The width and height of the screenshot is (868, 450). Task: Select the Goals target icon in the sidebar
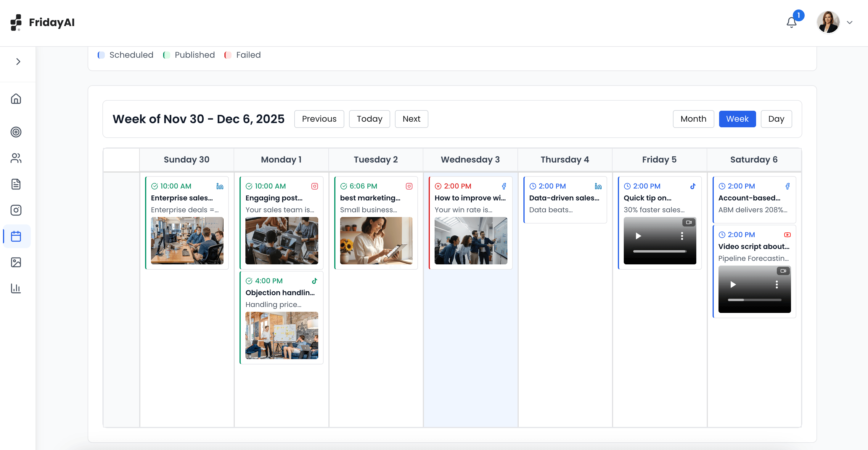tap(16, 132)
